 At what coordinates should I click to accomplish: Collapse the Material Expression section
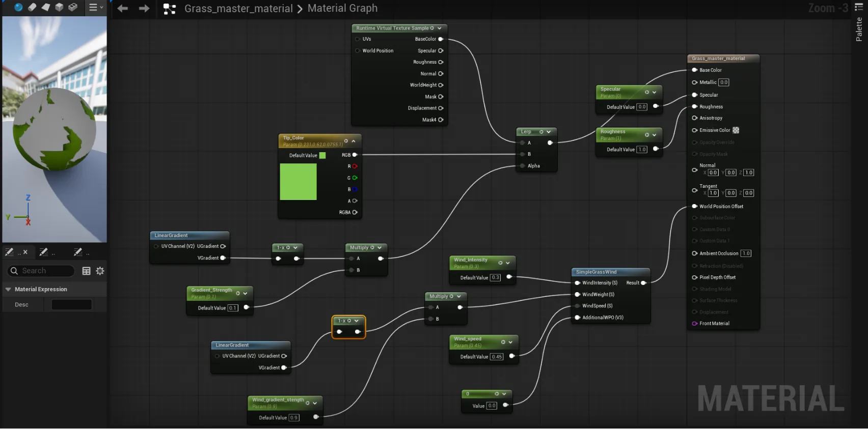click(8, 289)
